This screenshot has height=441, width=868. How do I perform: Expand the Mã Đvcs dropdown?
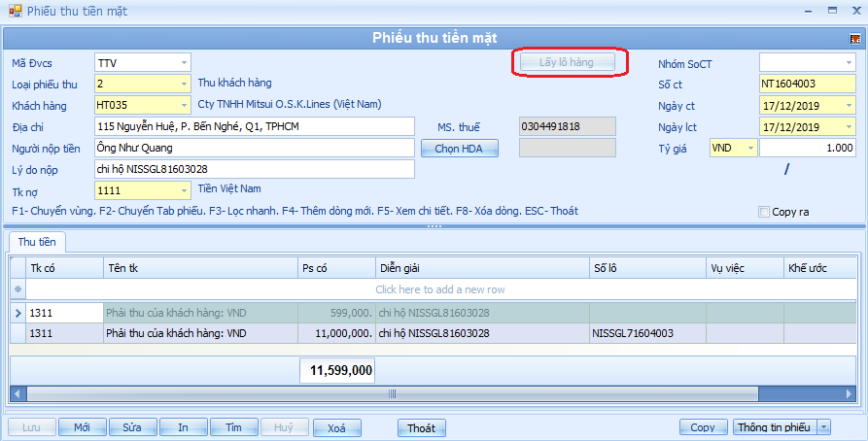point(185,63)
